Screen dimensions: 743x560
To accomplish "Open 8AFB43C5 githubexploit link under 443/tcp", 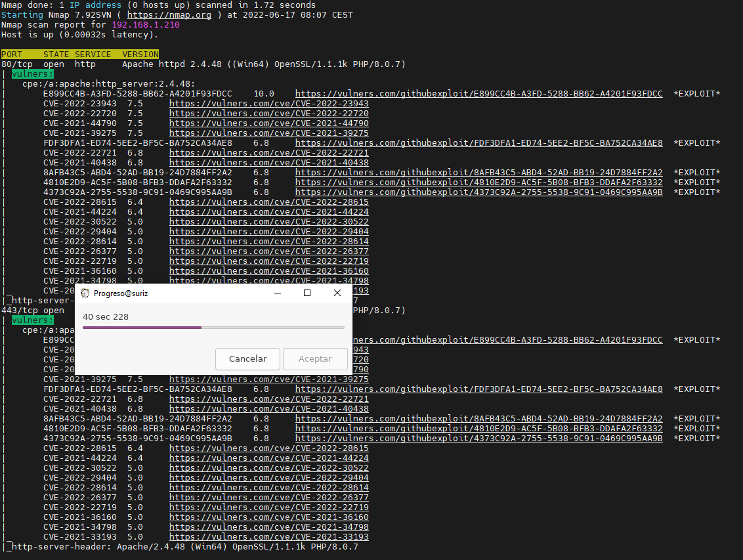I will pos(479,419).
